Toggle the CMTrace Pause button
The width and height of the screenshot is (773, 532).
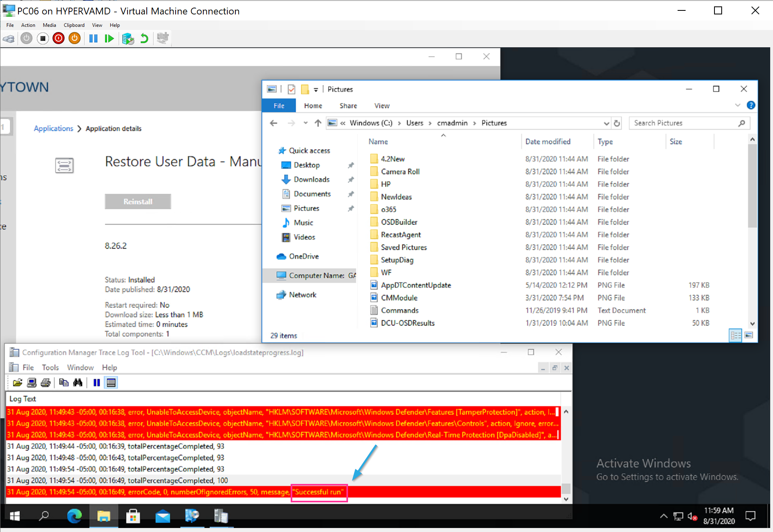[97, 383]
